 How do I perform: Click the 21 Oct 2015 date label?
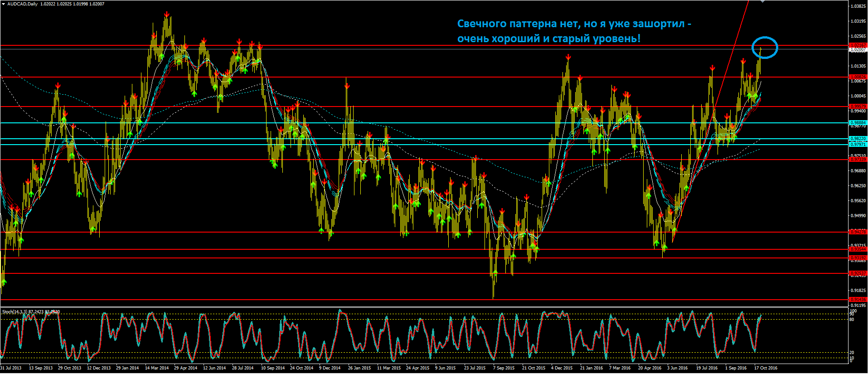[x=533, y=368]
